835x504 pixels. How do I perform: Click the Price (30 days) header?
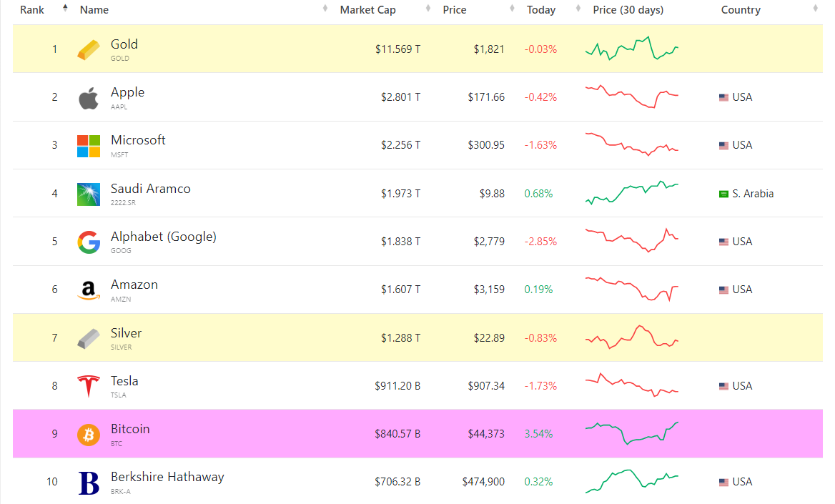tap(628, 9)
